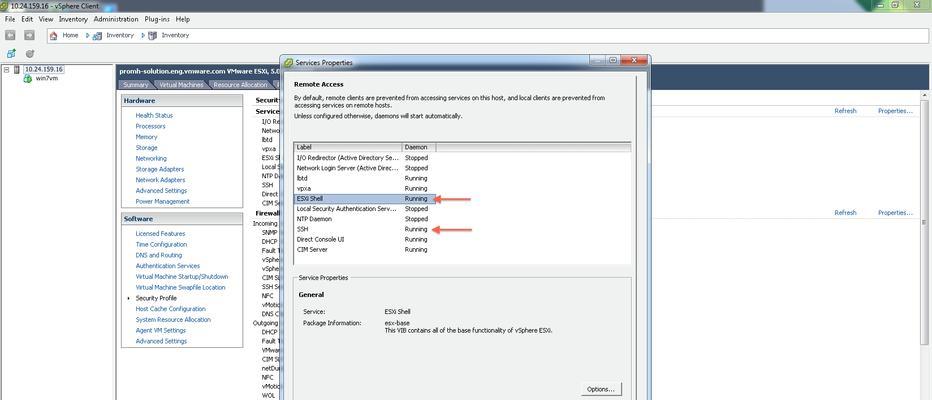Viewport: 932px width, 400px height.
Task: Open Authentication Services under Software
Action: [168, 266]
